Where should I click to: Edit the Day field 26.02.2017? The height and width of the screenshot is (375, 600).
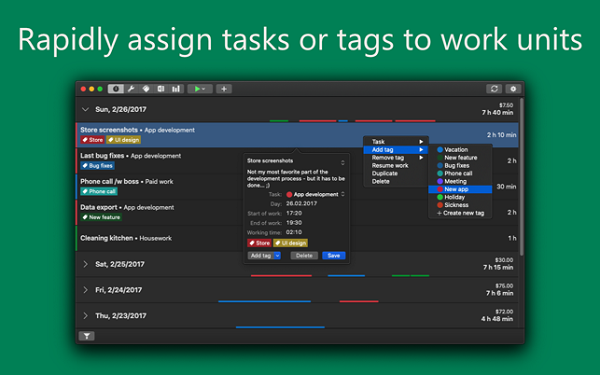point(302,204)
